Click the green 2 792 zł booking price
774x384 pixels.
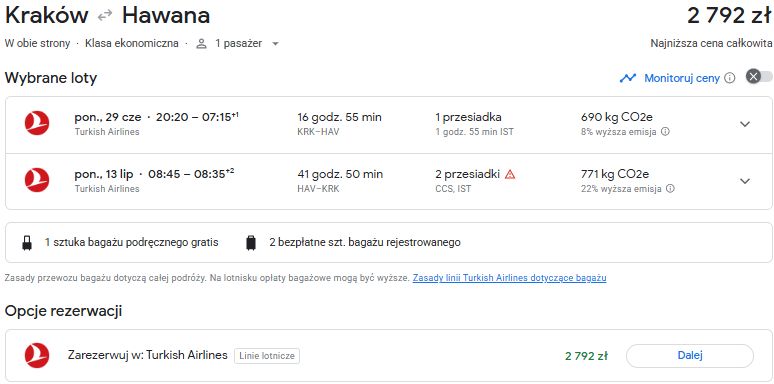pyautogui.click(x=586, y=356)
